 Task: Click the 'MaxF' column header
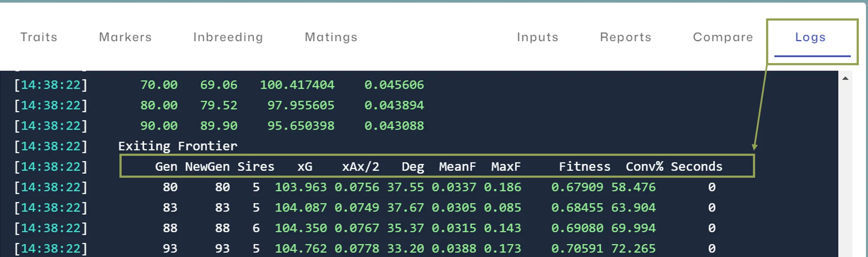point(506,166)
